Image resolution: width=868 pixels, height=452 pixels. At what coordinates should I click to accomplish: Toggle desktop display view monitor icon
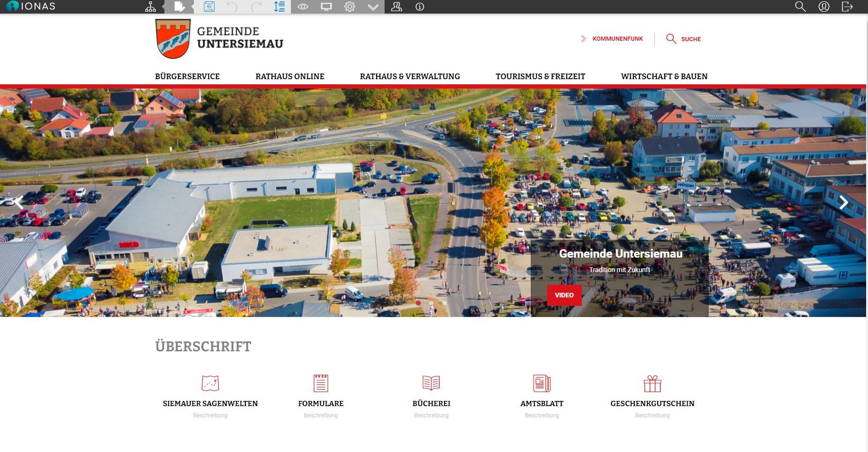[326, 7]
